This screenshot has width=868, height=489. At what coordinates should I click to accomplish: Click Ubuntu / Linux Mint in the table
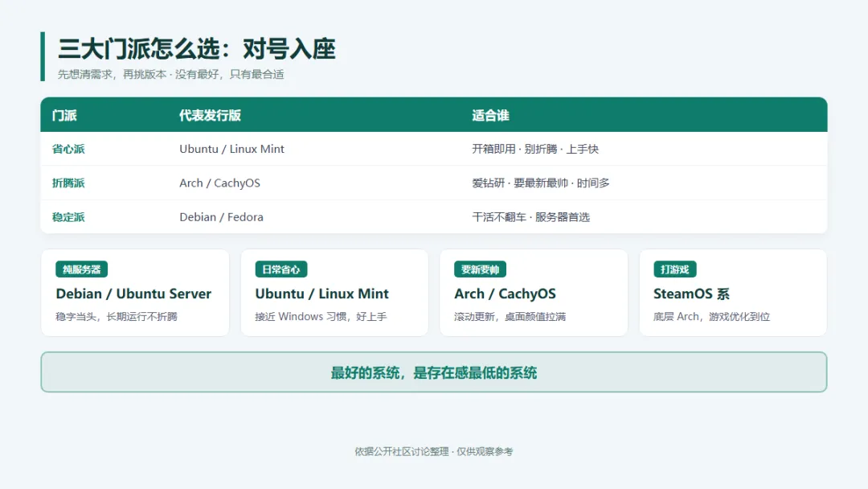coord(231,149)
